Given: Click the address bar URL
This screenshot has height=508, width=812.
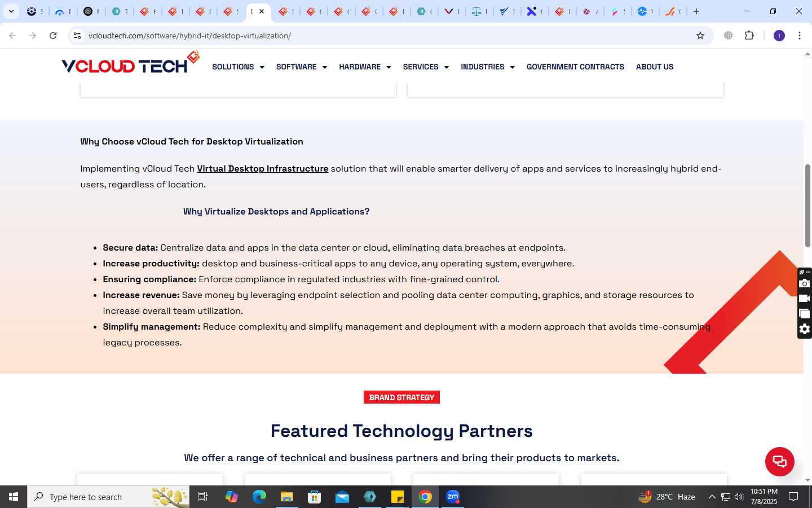Looking at the screenshot, I should (x=190, y=36).
